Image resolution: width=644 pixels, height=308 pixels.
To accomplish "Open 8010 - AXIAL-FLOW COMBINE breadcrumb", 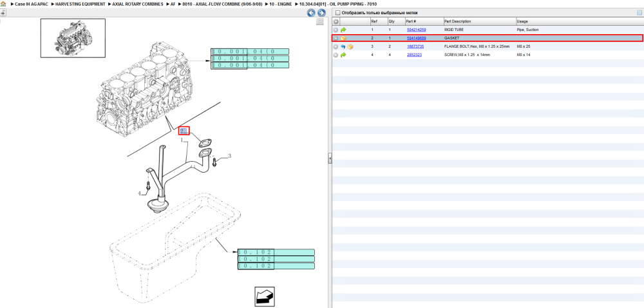I will [222, 4].
